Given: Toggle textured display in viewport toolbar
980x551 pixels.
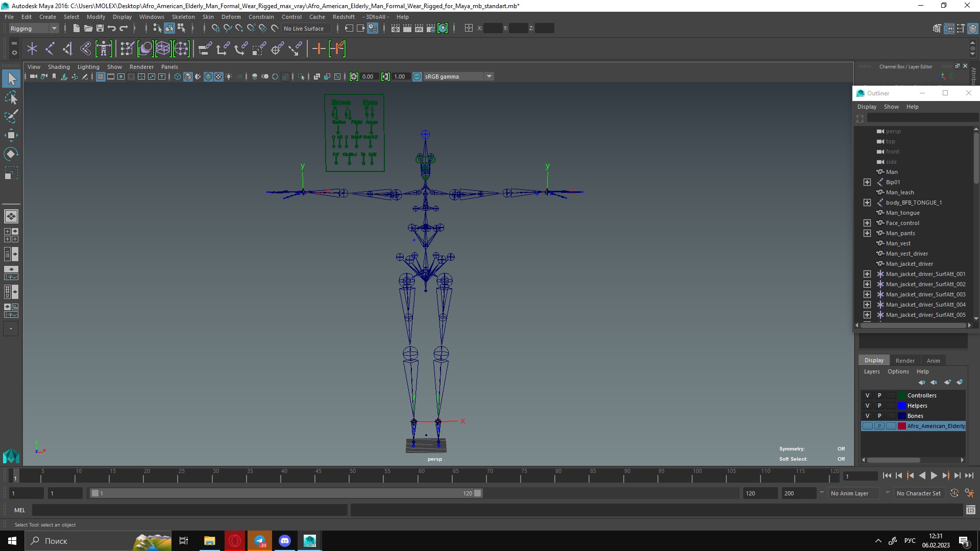Looking at the screenshot, I should click(x=218, y=77).
